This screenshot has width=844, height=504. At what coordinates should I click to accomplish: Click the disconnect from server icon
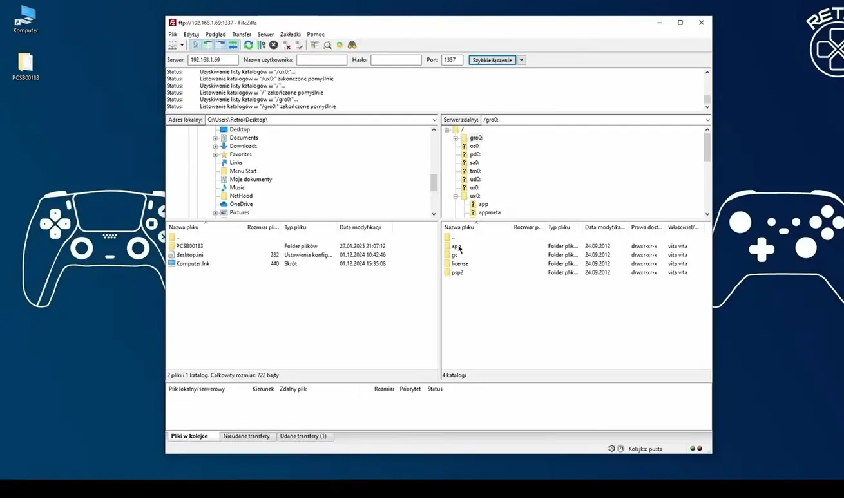[287, 45]
